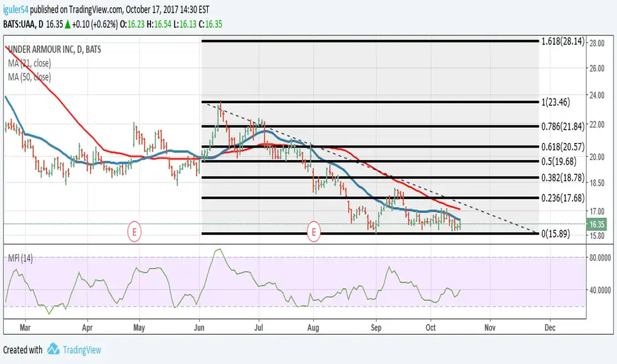Click the Aug label on time axis
The image size is (617, 364).
point(313,328)
